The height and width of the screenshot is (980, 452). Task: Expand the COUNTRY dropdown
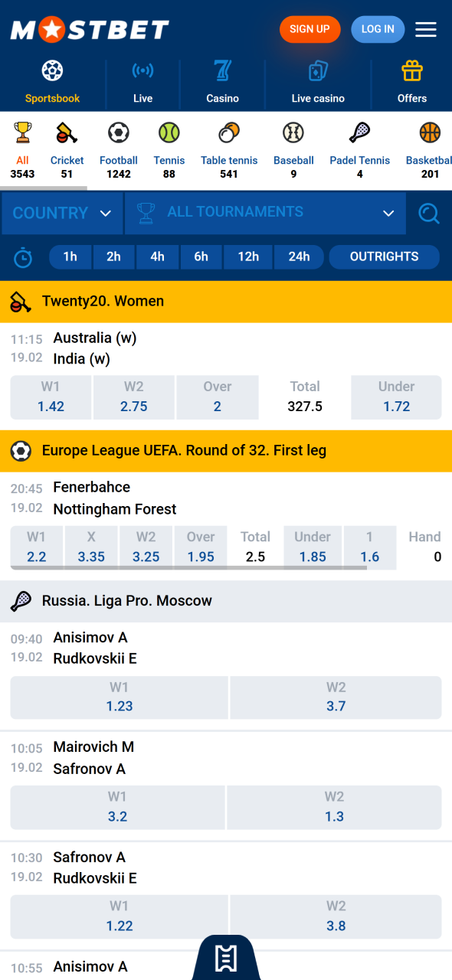click(x=61, y=214)
